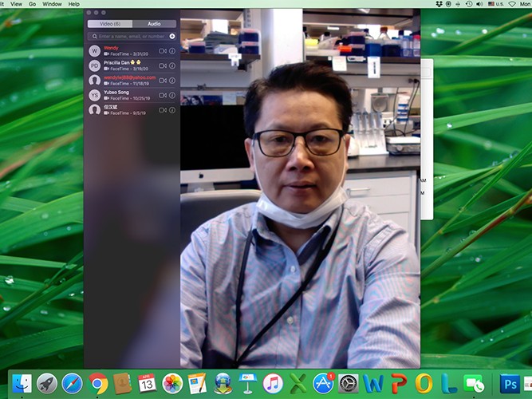Open Contacts from the Dock
This screenshot has width=532, height=399.
point(122,384)
